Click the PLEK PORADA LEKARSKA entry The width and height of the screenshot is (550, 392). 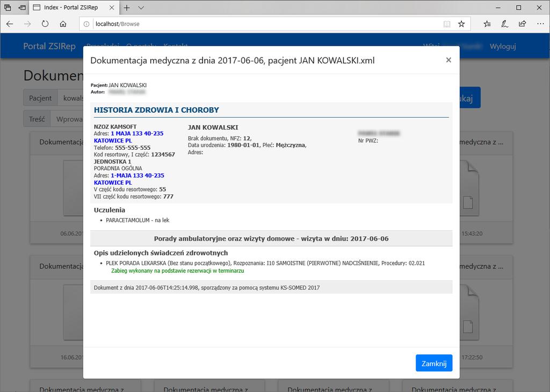(x=265, y=263)
